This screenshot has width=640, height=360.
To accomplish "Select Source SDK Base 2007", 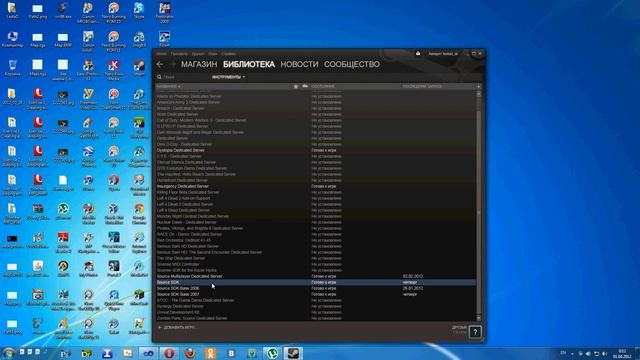I will click(316, 294).
